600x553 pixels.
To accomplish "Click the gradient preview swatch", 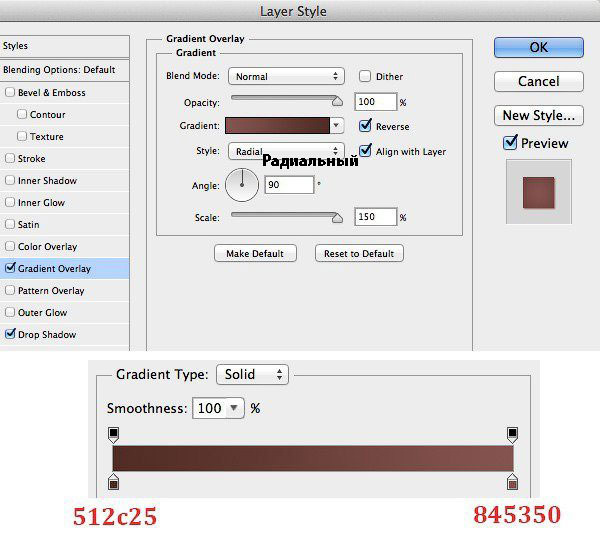I will (277, 126).
